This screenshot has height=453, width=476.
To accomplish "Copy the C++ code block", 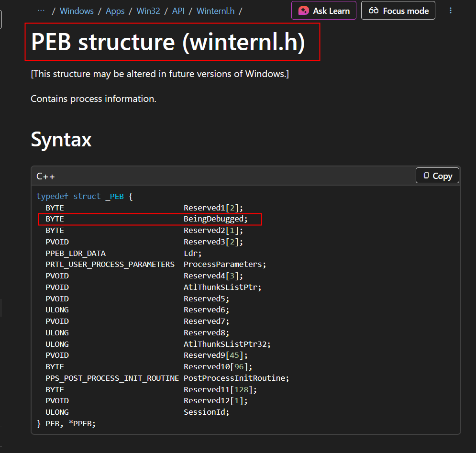I will [x=437, y=176].
